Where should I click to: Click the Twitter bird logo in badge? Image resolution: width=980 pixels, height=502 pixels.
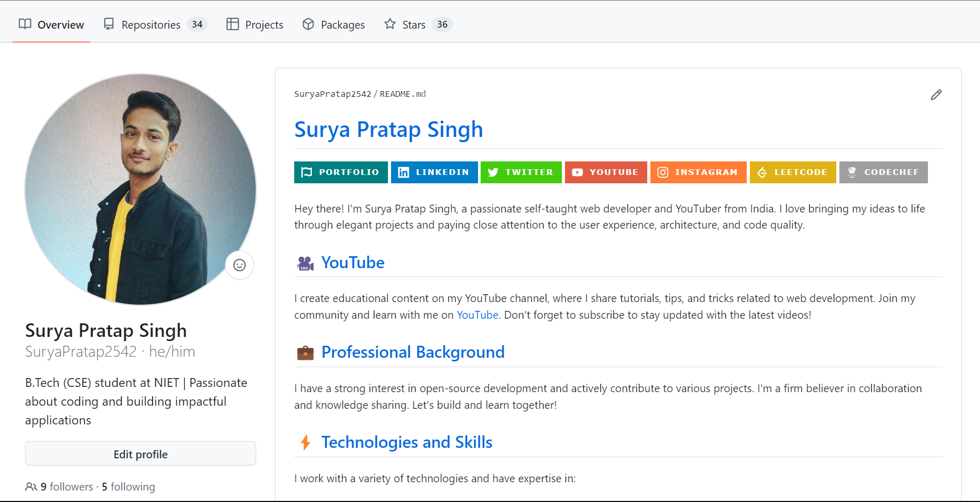tap(493, 172)
